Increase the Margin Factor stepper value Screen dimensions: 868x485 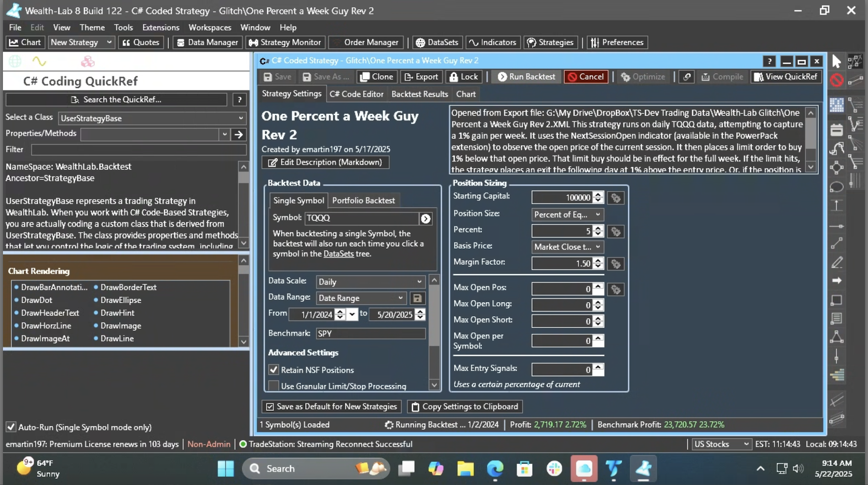[x=598, y=261]
